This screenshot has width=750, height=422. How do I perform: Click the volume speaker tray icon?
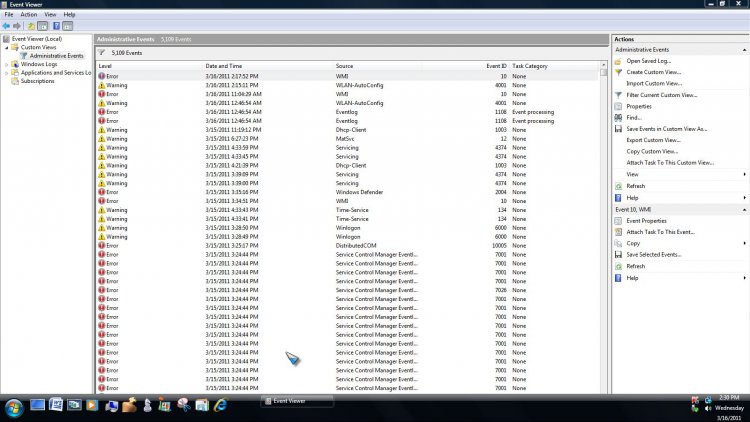coord(708,409)
